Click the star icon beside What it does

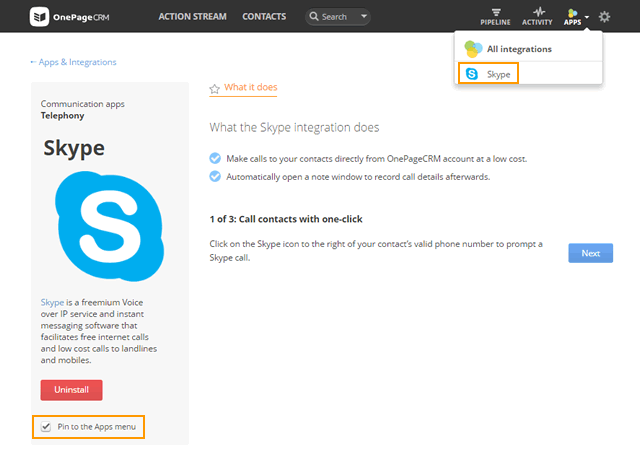[x=215, y=89]
